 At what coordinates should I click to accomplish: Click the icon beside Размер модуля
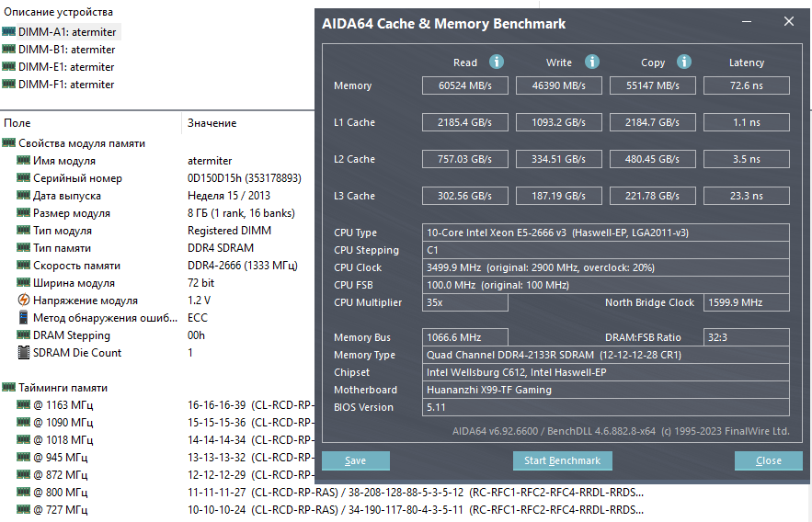pos(23,212)
